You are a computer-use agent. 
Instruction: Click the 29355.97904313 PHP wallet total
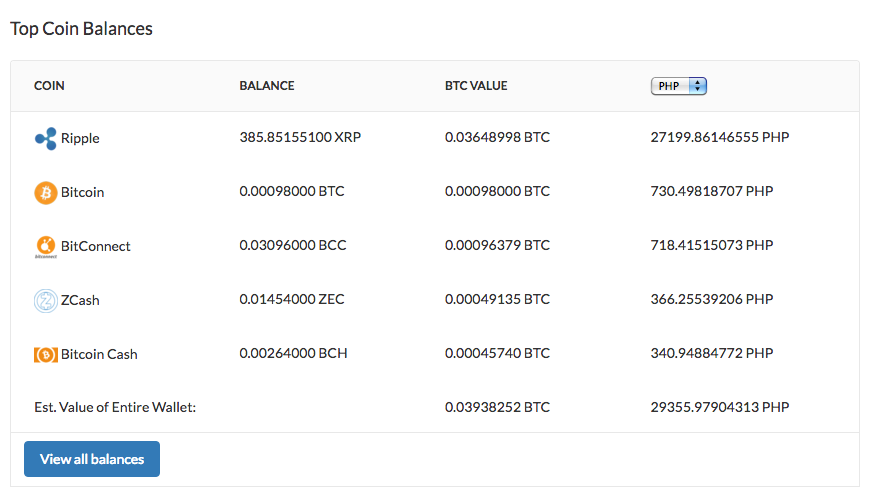pos(719,407)
